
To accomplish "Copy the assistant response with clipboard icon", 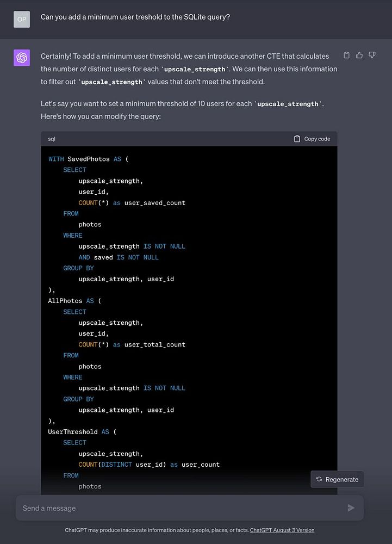I will [347, 55].
